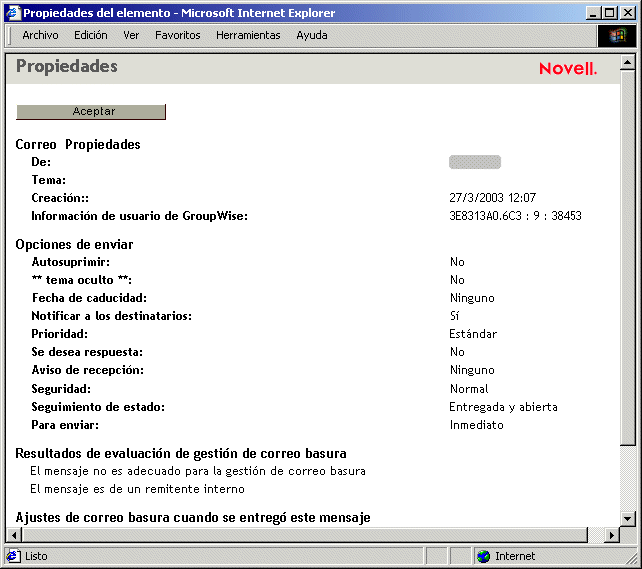The height and width of the screenshot is (569, 642).
Task: Open the Favoritos menu
Action: click(178, 35)
